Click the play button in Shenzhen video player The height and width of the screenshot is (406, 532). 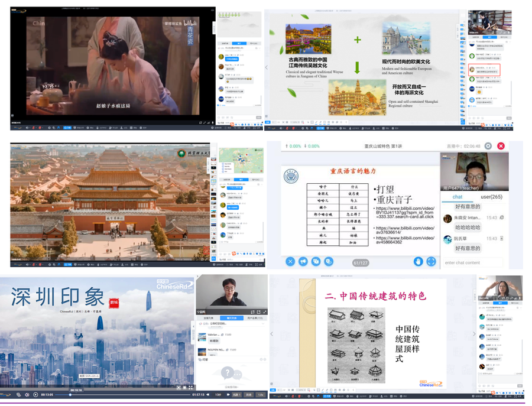35,394
